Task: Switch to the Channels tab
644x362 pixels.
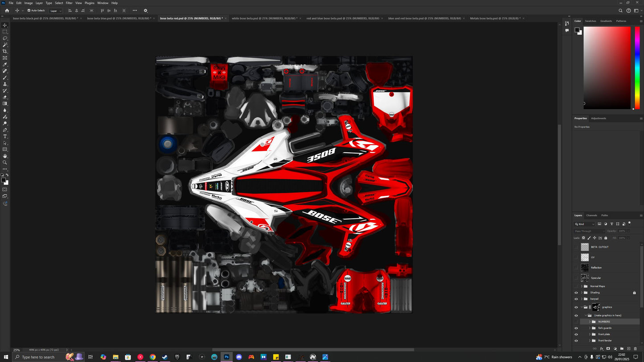Action: [591, 216]
